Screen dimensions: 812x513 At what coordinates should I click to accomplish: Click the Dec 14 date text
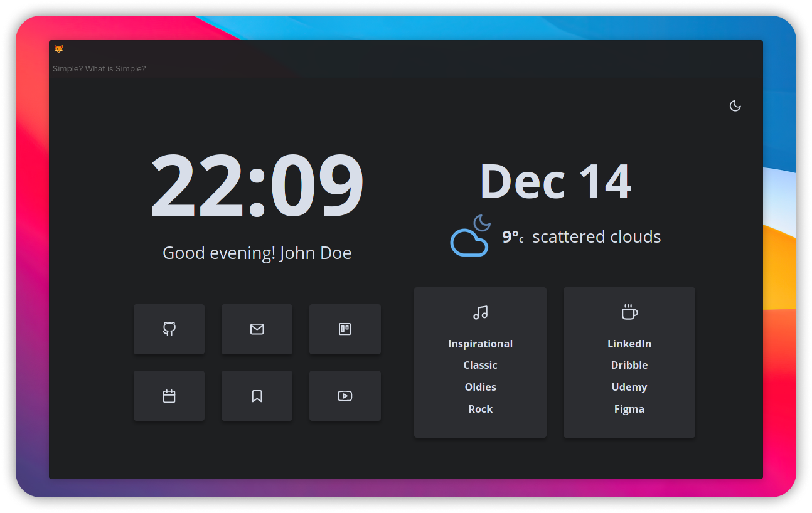click(x=555, y=182)
